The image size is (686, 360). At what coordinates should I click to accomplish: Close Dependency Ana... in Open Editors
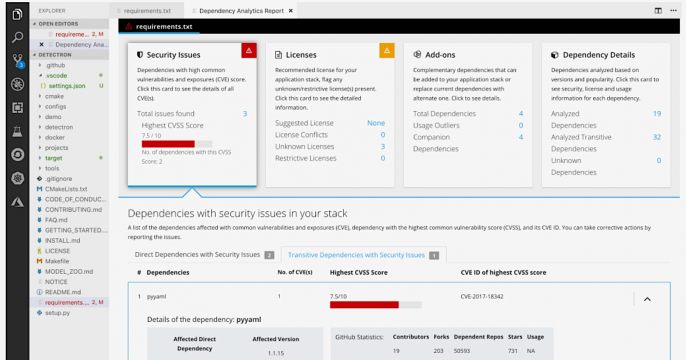point(42,44)
